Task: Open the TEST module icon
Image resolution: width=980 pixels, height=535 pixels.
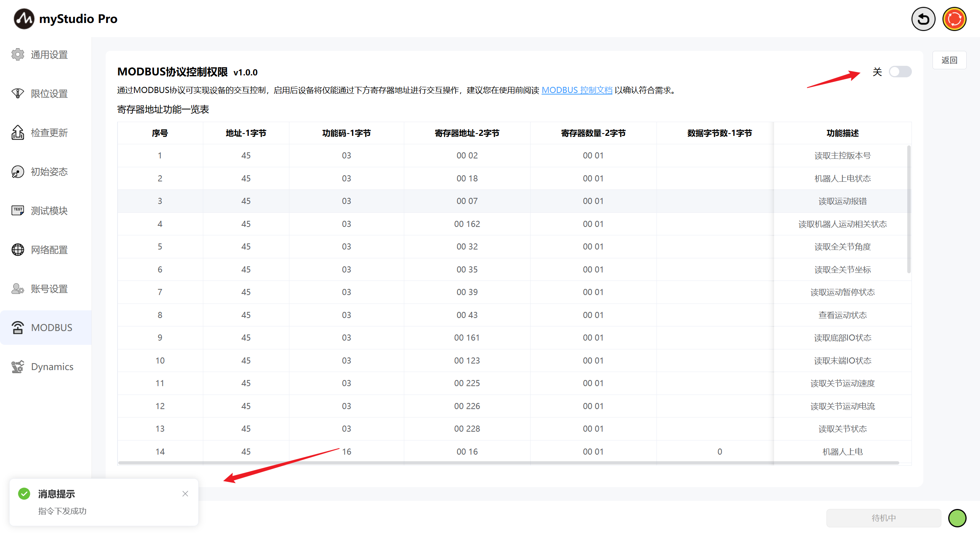Action: coord(18,210)
